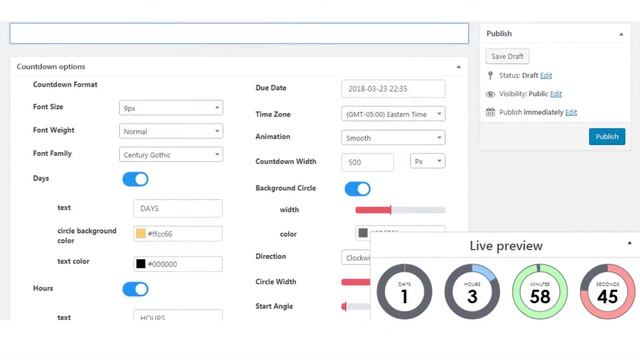
Task: Click the Live preview heading text
Action: pos(506,246)
